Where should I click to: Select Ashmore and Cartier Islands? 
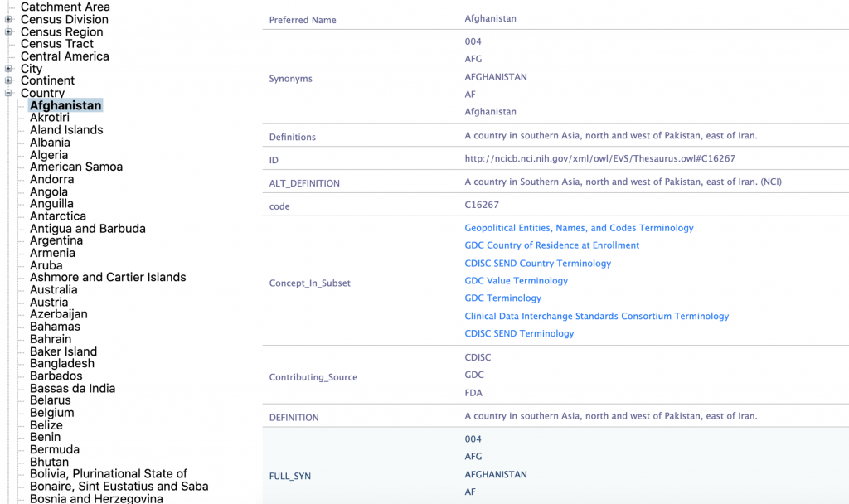[108, 277]
